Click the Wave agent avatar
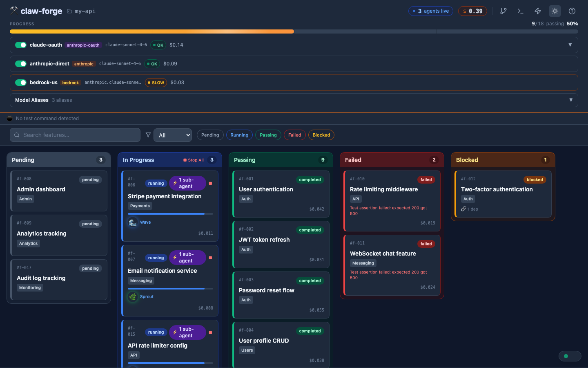Screen dimensions: 588x368 tap(133, 222)
